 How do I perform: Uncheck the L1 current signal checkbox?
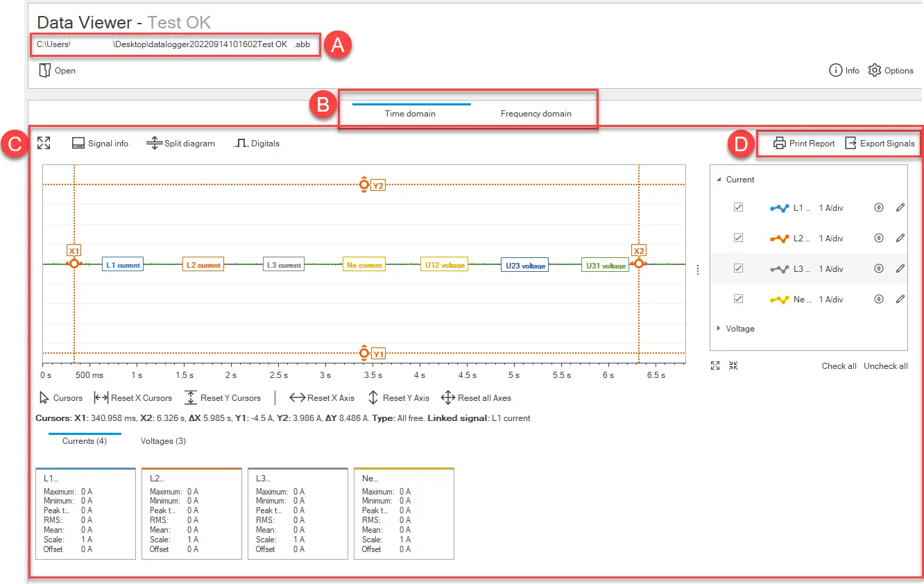tap(738, 207)
